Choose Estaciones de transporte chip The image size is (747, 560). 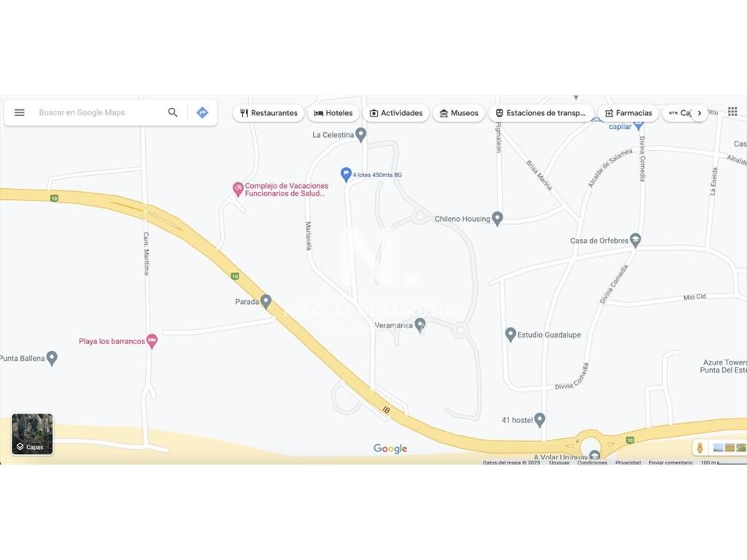pyautogui.click(x=541, y=113)
